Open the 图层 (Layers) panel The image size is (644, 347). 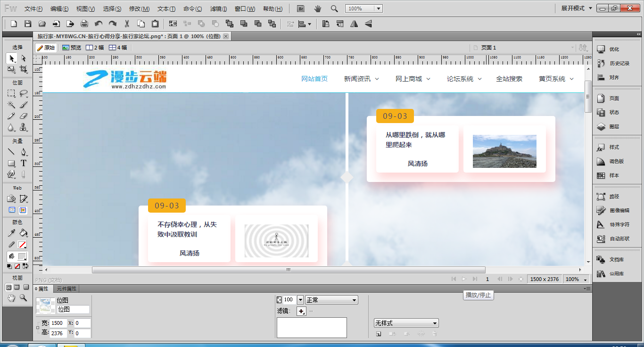pyautogui.click(x=614, y=127)
